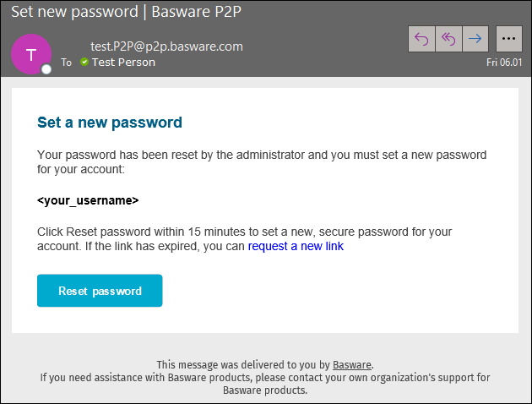532x404 pixels.
Task: Follow the Basware link in the footer
Action: 352,365
